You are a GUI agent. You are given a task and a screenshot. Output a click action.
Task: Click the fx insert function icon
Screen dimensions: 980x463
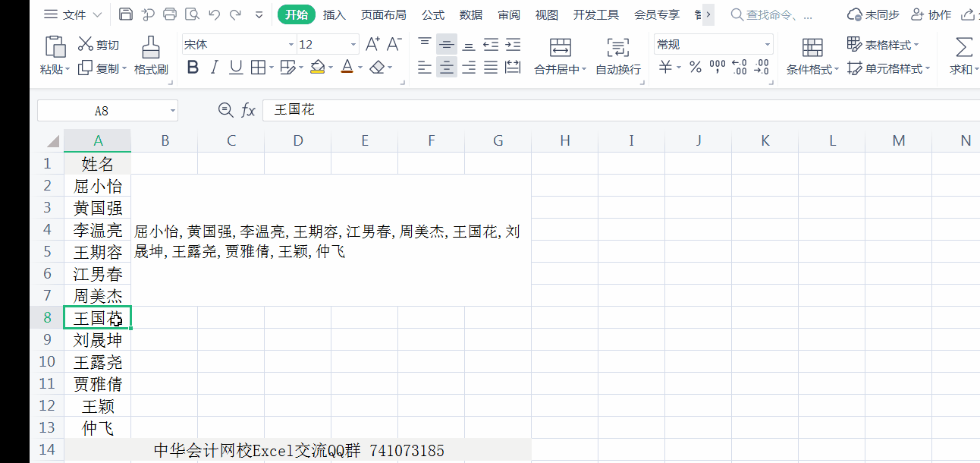coord(248,111)
